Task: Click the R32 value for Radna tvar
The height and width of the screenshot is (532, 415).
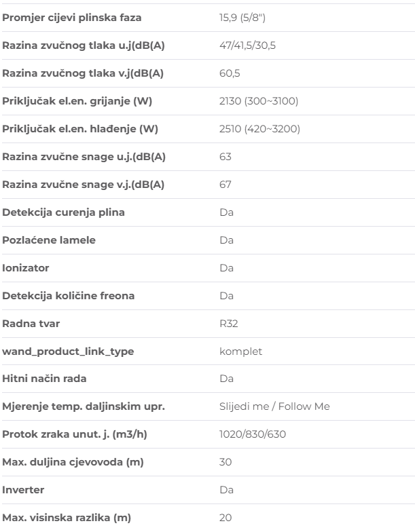Action: 228,323
